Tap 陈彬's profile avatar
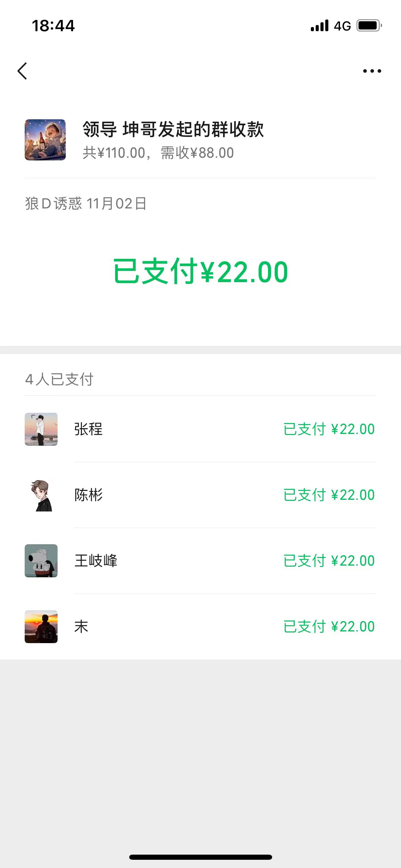The height and width of the screenshot is (868, 401). point(41,495)
